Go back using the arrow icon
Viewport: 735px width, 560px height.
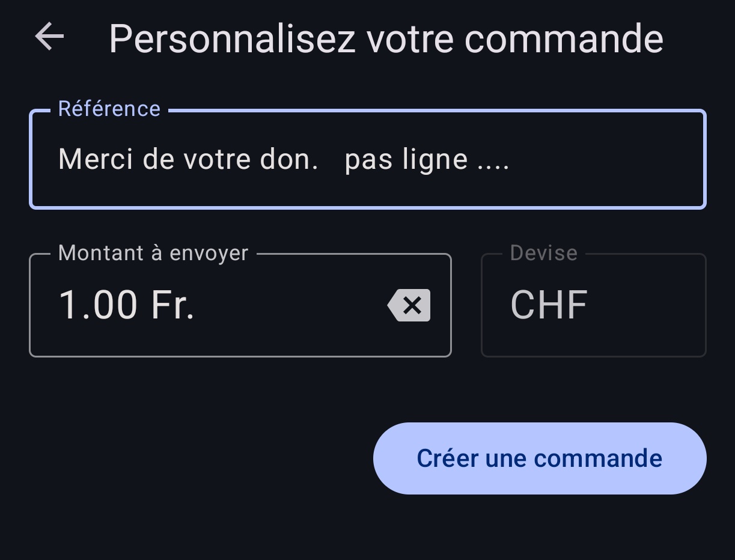pos(49,37)
